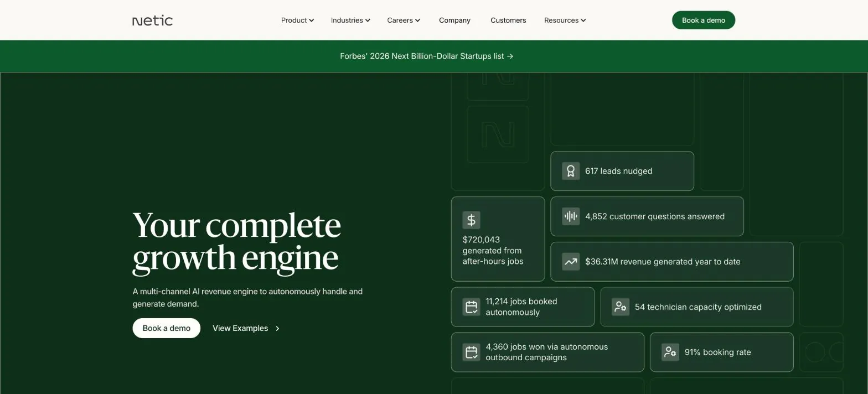Click the multi-channel AI revenue engine subtitle
The image size is (868, 394).
pyautogui.click(x=247, y=298)
